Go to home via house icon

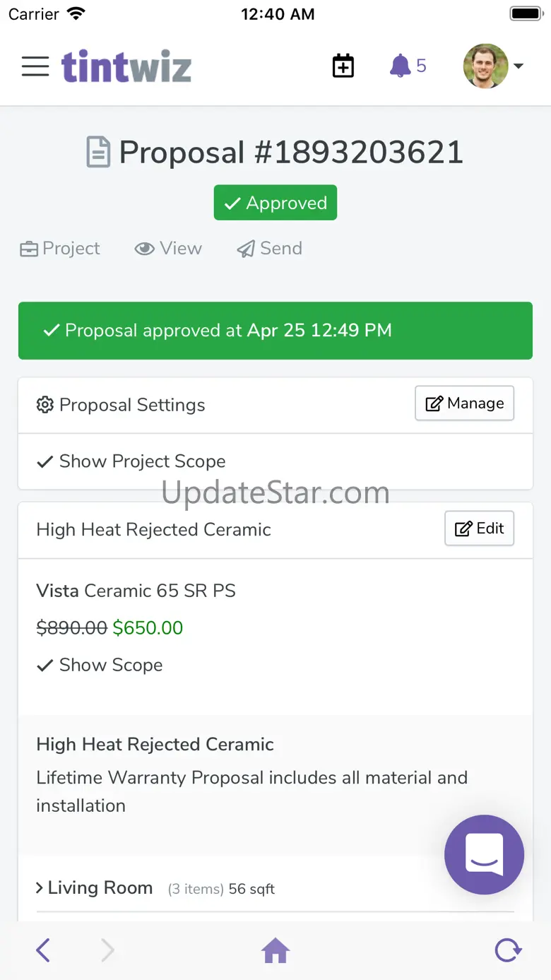275,951
